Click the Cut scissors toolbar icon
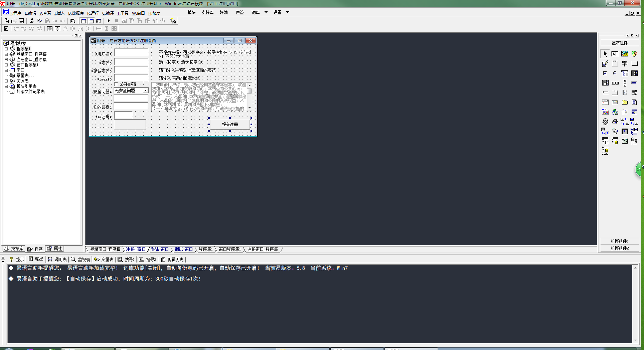The height and width of the screenshot is (350, 644). (32, 21)
